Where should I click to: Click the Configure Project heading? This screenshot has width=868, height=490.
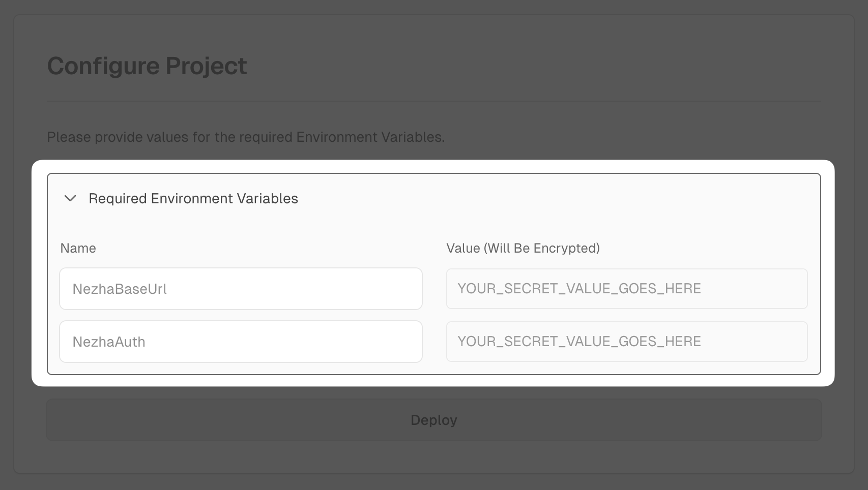tap(147, 66)
